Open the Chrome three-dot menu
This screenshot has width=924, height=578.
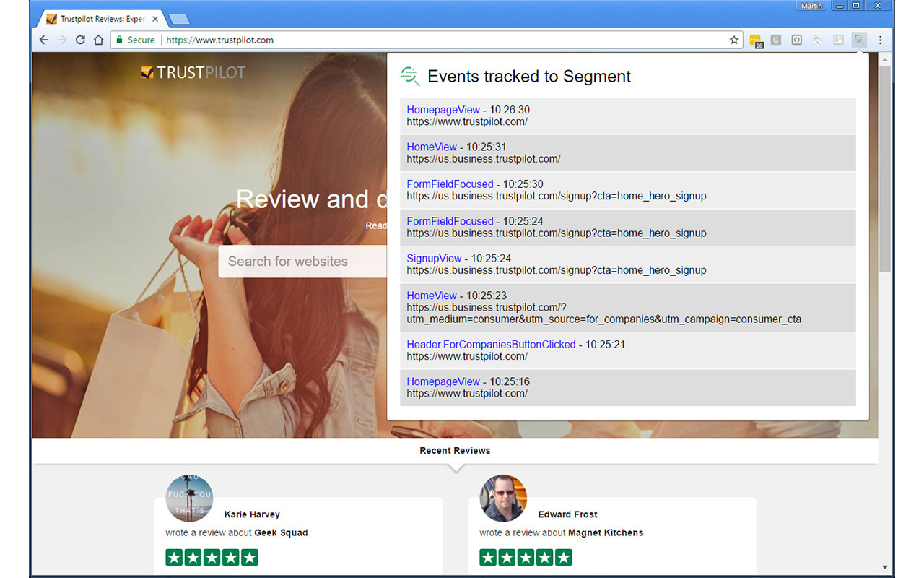pos(881,40)
